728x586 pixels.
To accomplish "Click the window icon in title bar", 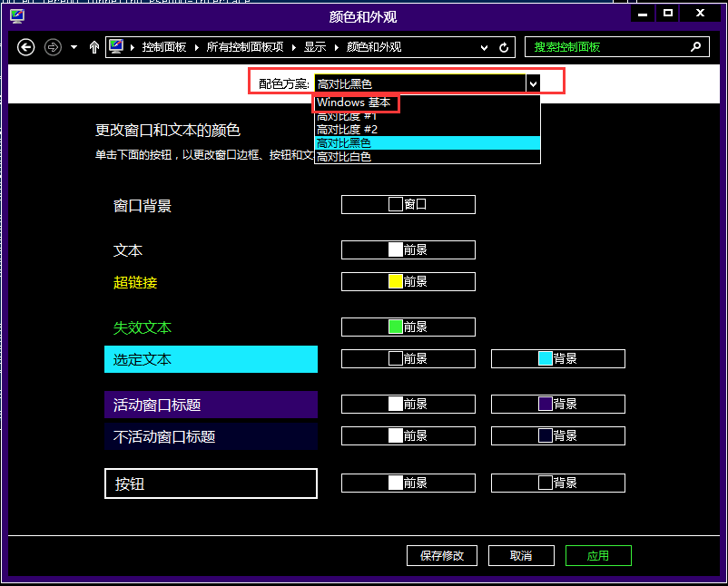I will tap(16, 15).
